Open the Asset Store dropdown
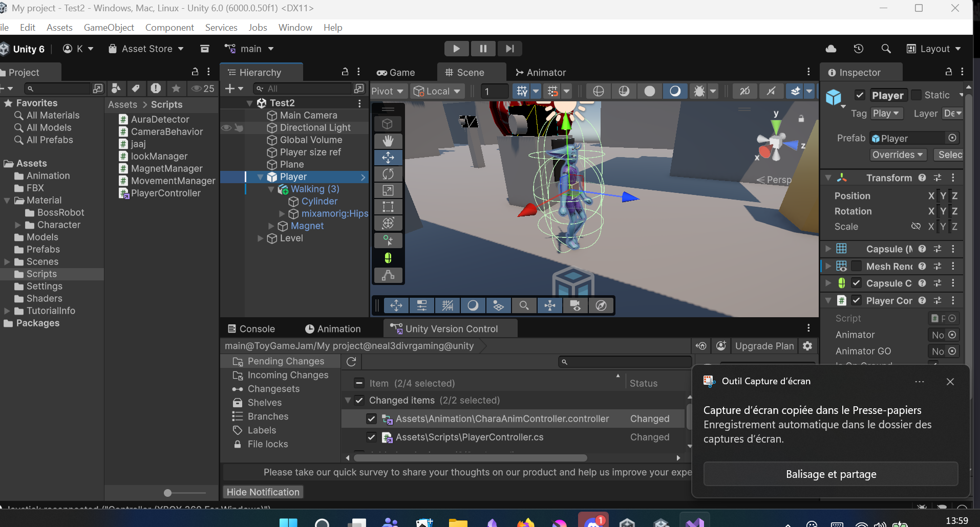 146,49
